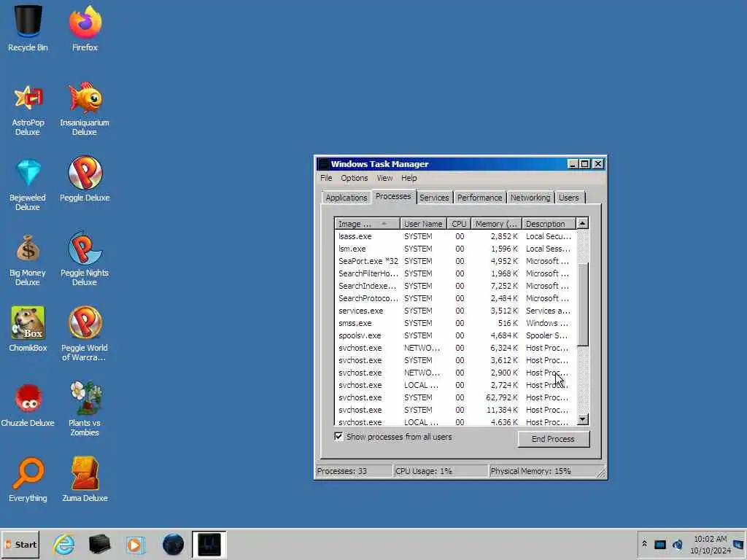Viewport: 747px width, 560px height.
Task: Sort by the Description column header
Action: tap(549, 224)
